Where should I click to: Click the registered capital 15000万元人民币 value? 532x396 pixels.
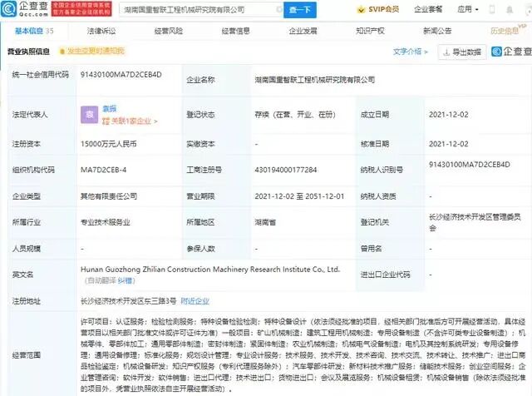tap(108, 144)
